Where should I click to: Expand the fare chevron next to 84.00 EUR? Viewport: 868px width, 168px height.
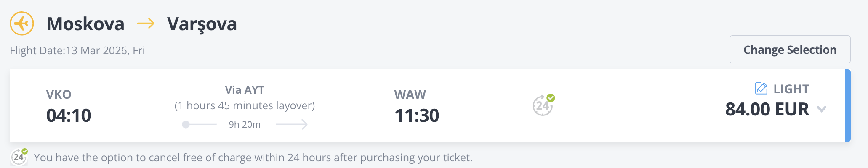coord(821,110)
